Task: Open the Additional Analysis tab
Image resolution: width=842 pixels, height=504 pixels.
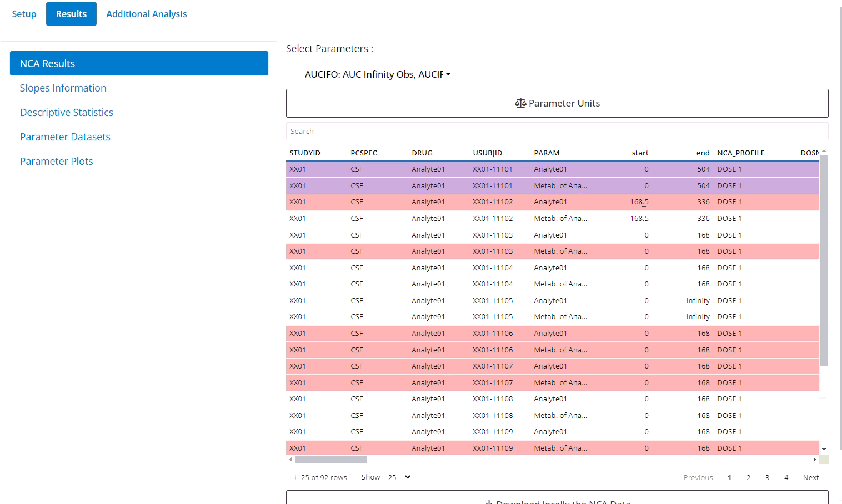Action: (x=147, y=14)
